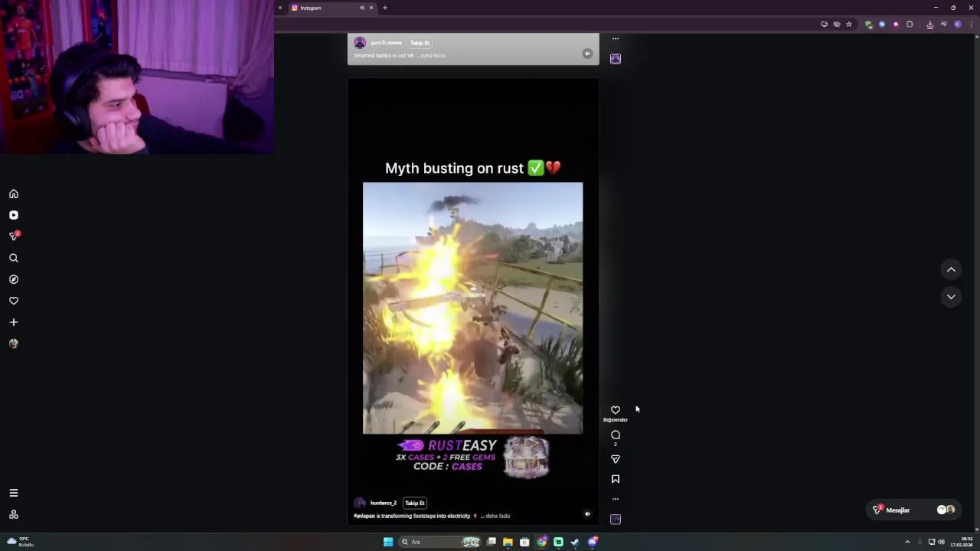Open the Reels icon in sidebar
This screenshot has height=551, width=980.
tap(14, 216)
